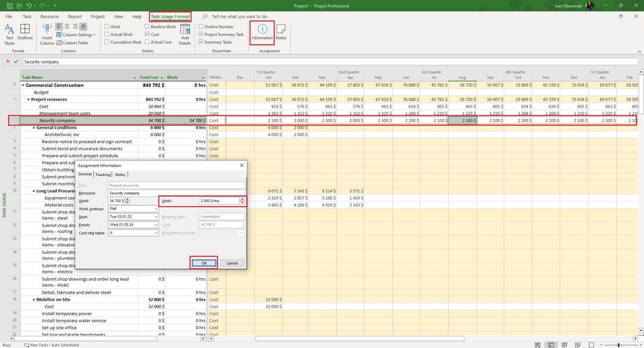Open the Task Name column filter arrow
Screen dimensions: 644x348
tap(134, 78)
